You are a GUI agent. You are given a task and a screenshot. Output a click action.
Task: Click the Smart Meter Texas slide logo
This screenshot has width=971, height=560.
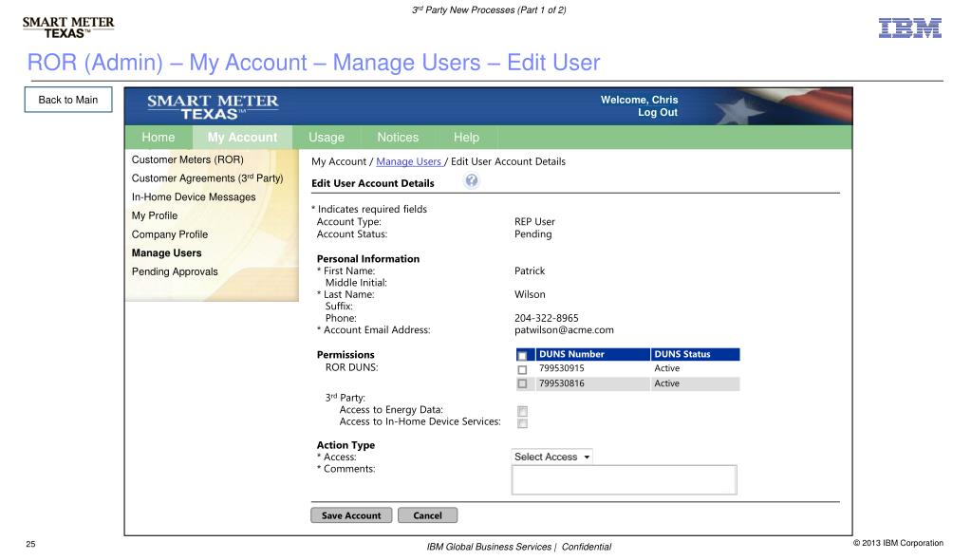click(x=68, y=28)
